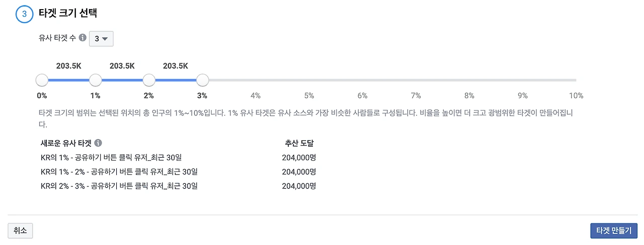
Task: Click the slider handle at 3%
Action: [202, 80]
